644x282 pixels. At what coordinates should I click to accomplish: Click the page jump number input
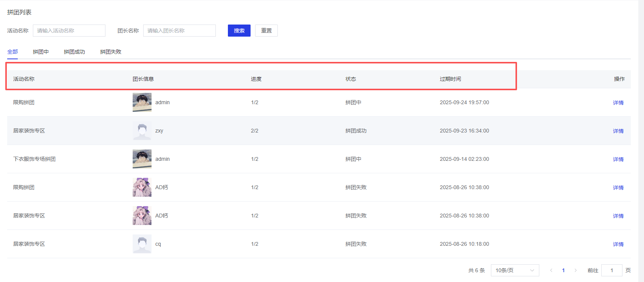[611, 270]
